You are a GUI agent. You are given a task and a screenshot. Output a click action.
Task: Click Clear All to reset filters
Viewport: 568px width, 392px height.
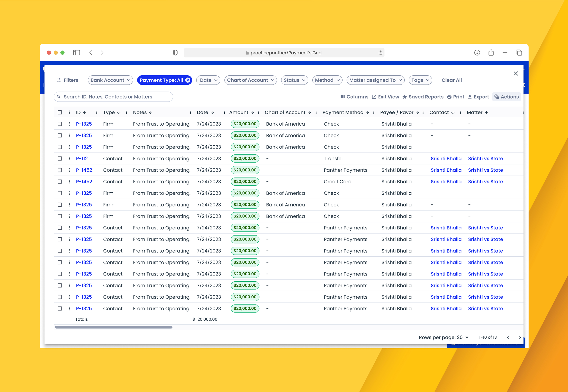[451, 80]
